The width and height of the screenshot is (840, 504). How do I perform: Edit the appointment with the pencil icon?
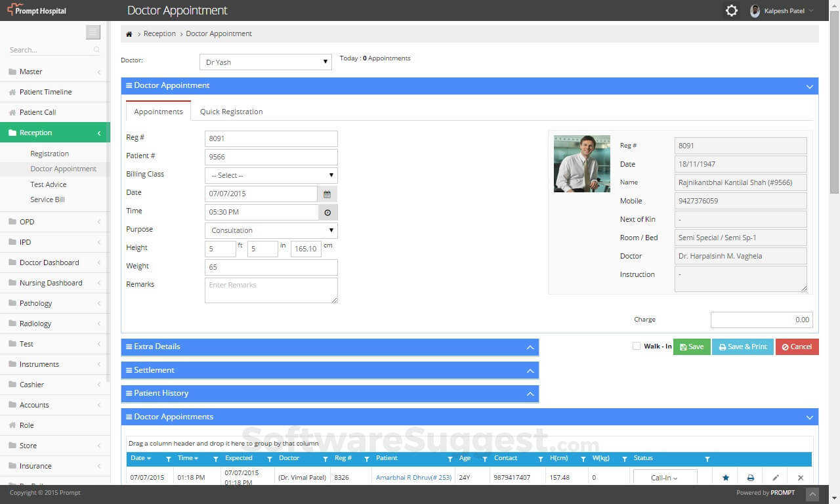point(776,477)
